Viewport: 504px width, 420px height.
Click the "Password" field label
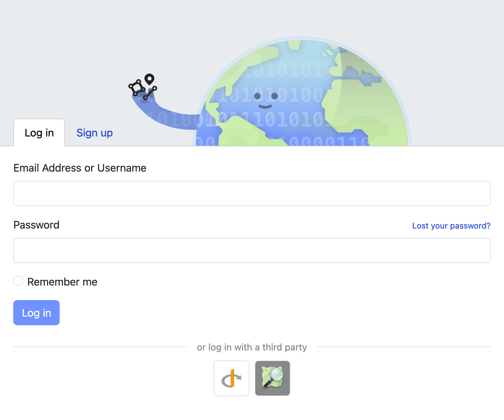[x=36, y=225]
